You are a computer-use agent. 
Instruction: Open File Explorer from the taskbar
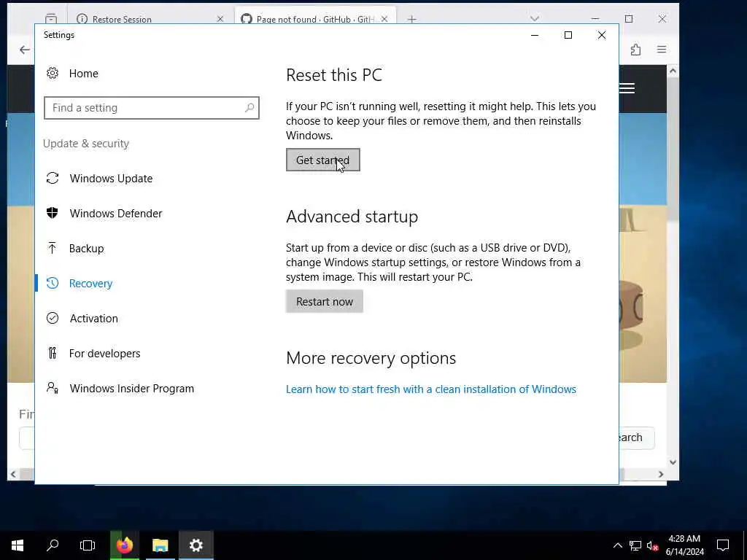tap(160, 545)
